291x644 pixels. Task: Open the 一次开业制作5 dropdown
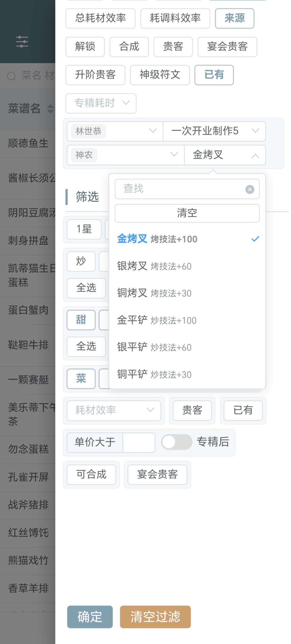tap(214, 131)
